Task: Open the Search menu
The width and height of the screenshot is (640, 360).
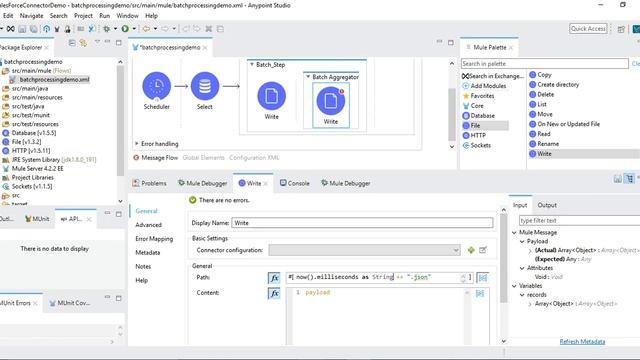Action: [58, 16]
